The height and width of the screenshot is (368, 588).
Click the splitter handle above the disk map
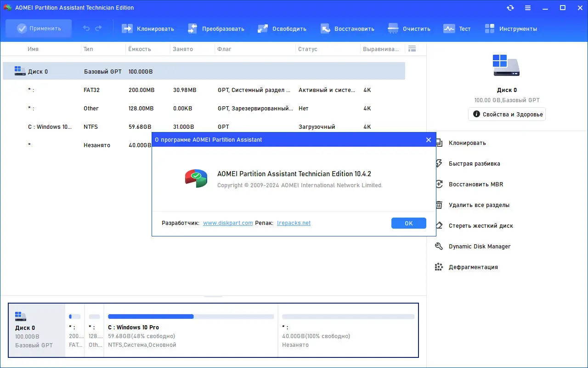point(213,297)
